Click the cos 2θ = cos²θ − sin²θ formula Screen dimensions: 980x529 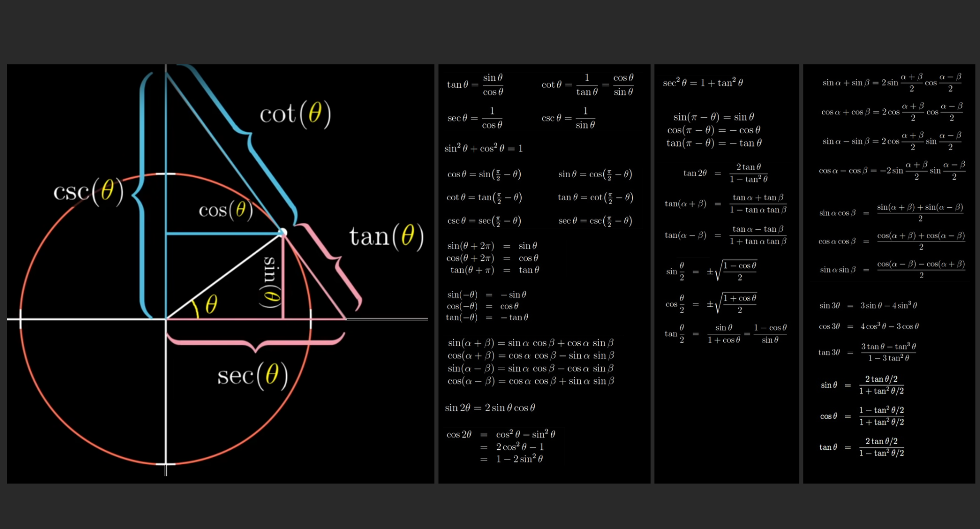500,435
